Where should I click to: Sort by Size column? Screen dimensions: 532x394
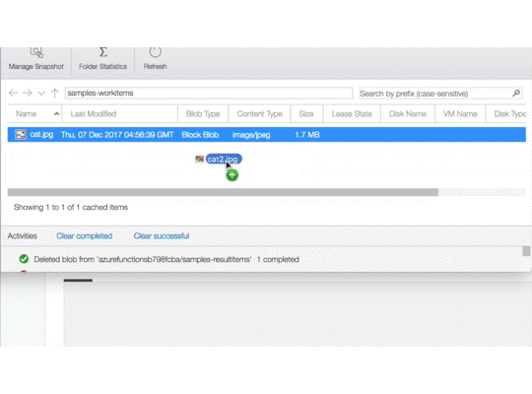point(306,114)
